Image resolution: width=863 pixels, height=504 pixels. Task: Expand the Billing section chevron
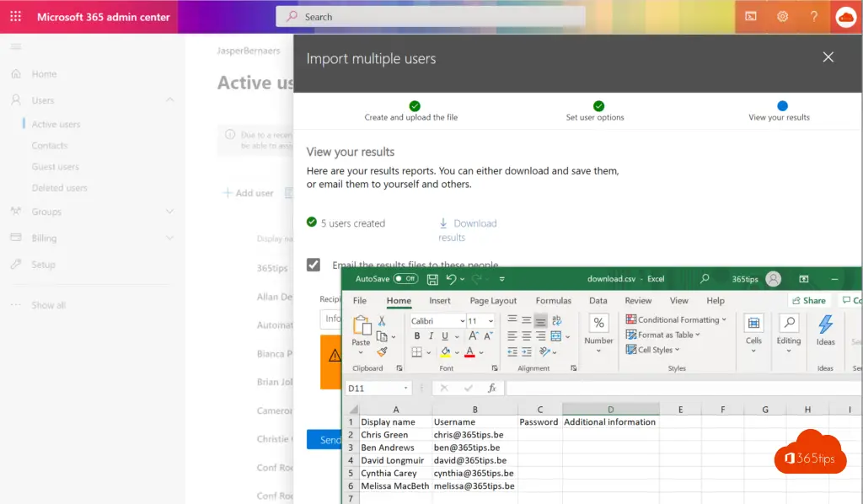(169, 238)
